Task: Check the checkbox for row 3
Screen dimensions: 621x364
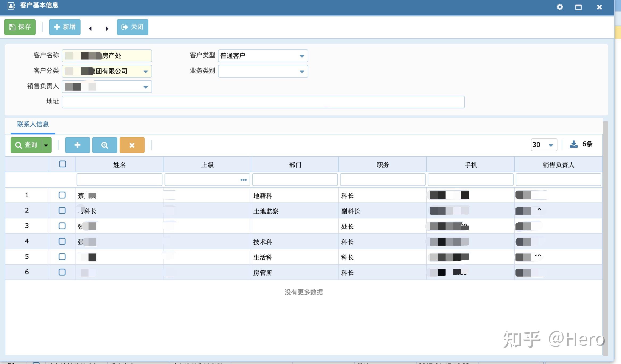Action: (62, 226)
